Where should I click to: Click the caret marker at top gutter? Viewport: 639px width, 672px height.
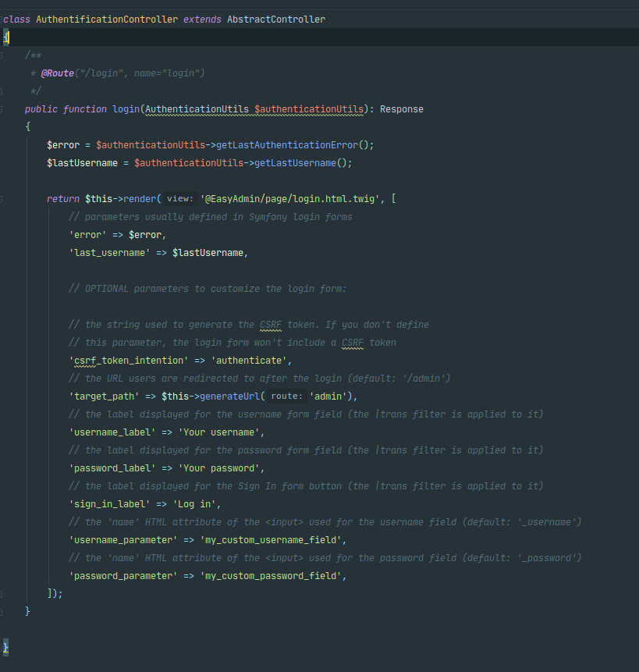(6, 36)
